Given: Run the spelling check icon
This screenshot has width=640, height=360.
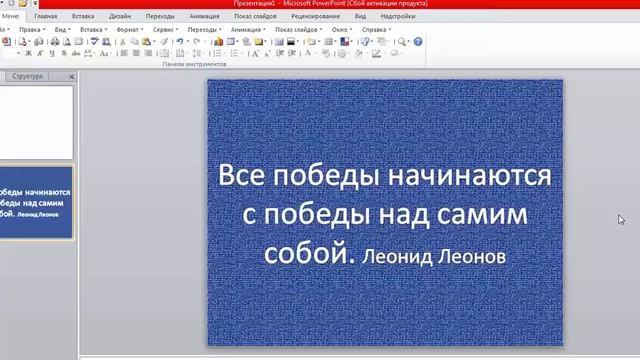Looking at the screenshot, I should click(x=94, y=42).
